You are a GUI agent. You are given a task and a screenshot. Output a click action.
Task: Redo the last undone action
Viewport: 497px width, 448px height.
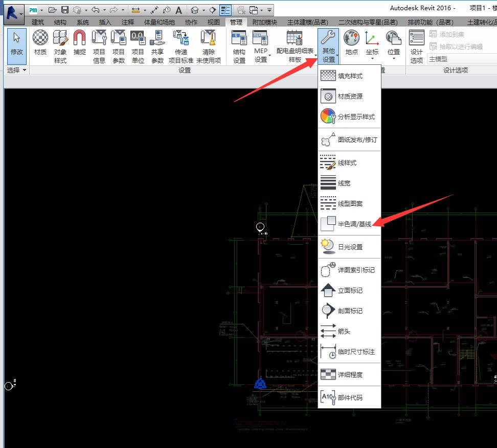(114, 10)
